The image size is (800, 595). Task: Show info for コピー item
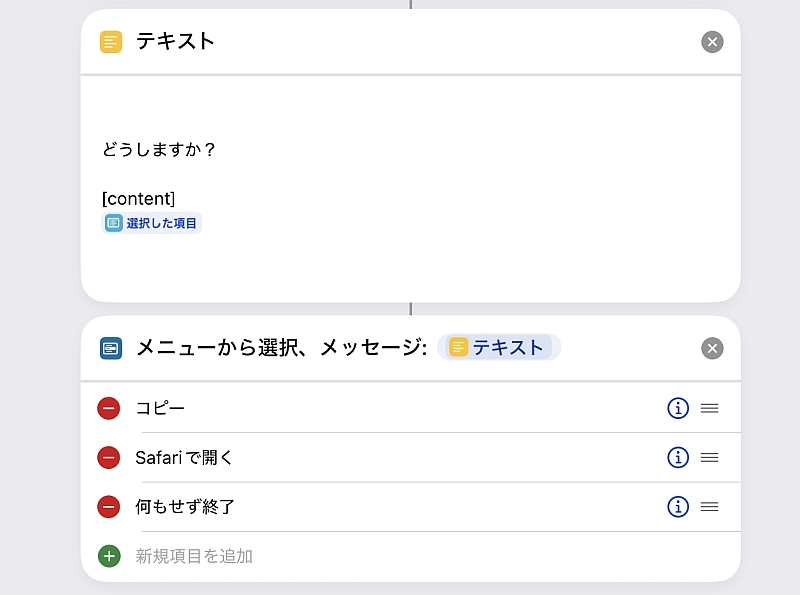[x=678, y=408]
